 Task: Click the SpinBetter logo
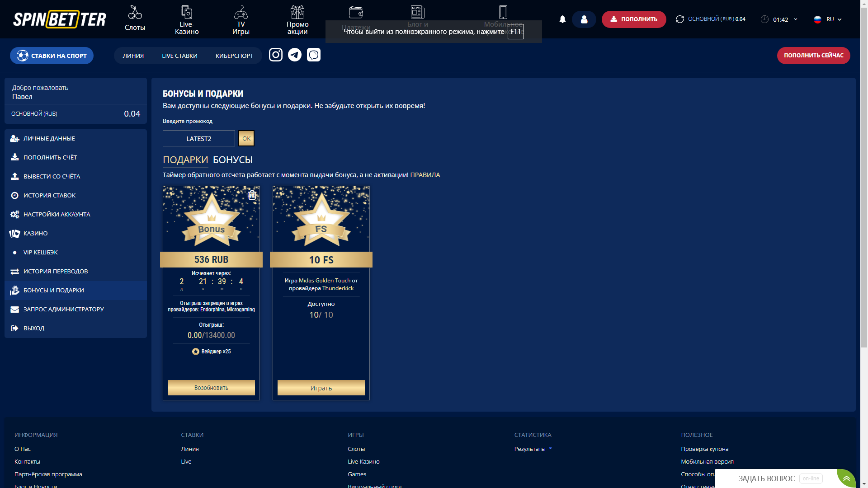coord(60,19)
